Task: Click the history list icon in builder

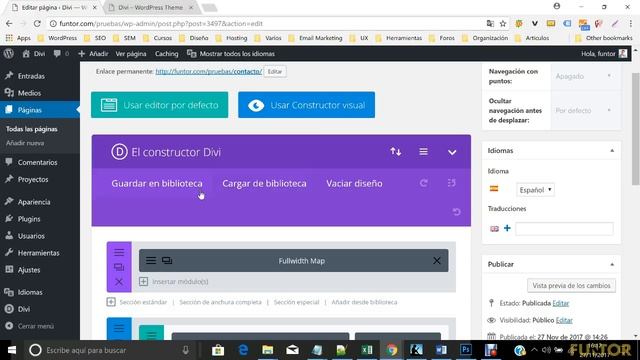Action: [x=451, y=182]
